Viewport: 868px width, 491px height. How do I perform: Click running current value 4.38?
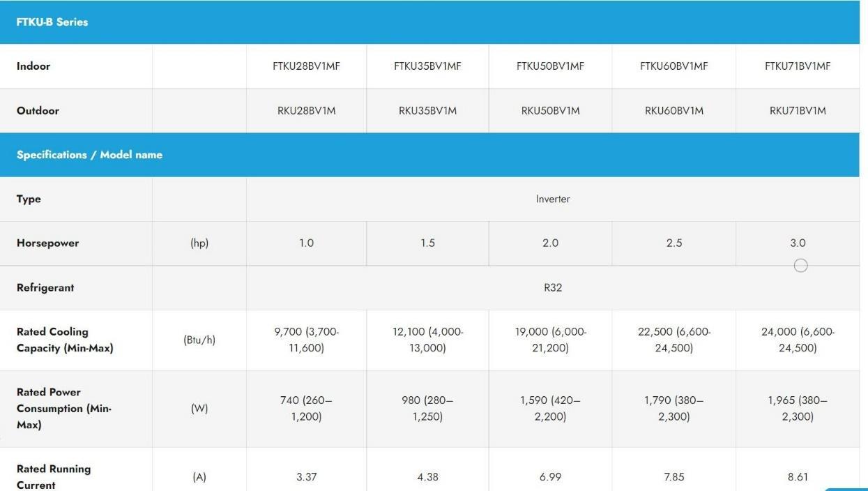pos(427,478)
